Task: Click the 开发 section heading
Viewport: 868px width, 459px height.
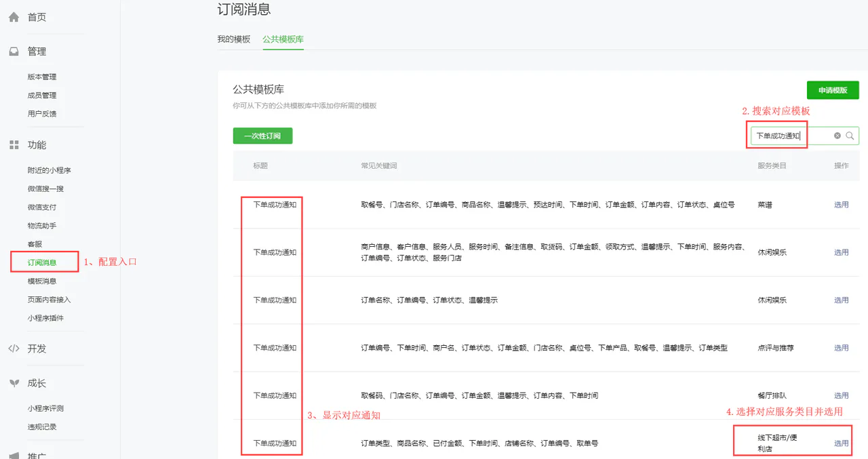Action: 37,348
